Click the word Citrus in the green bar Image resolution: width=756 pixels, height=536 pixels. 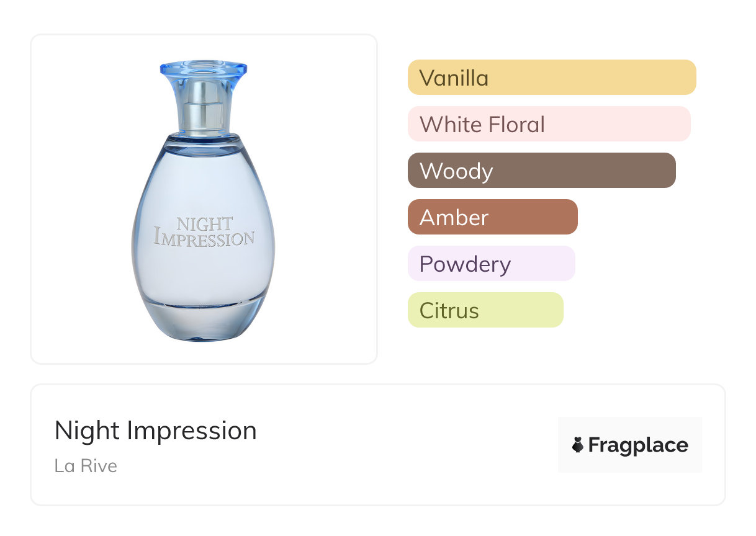pos(449,311)
